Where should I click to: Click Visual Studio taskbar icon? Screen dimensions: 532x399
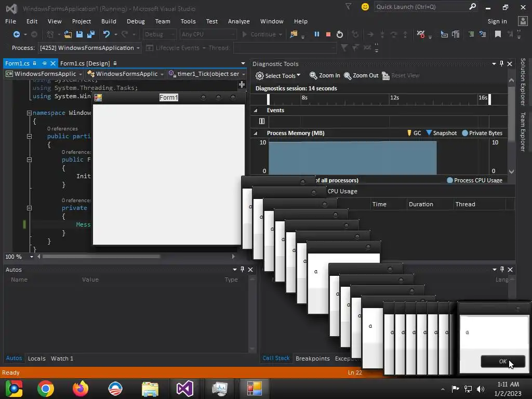pyautogui.click(x=185, y=389)
